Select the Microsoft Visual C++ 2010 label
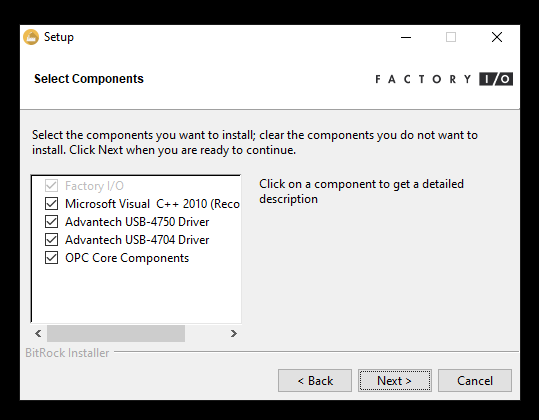Viewport: 539px width, 420px height. [x=152, y=204]
